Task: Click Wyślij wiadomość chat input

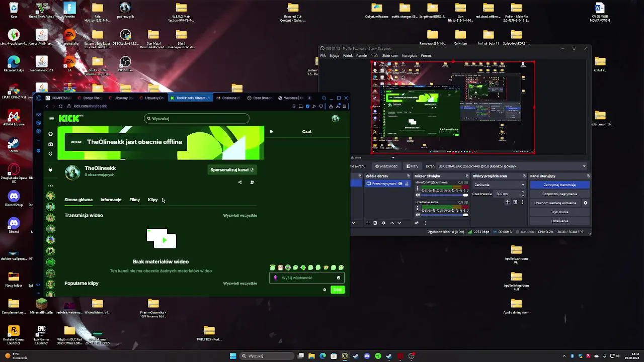Action: pyautogui.click(x=307, y=278)
